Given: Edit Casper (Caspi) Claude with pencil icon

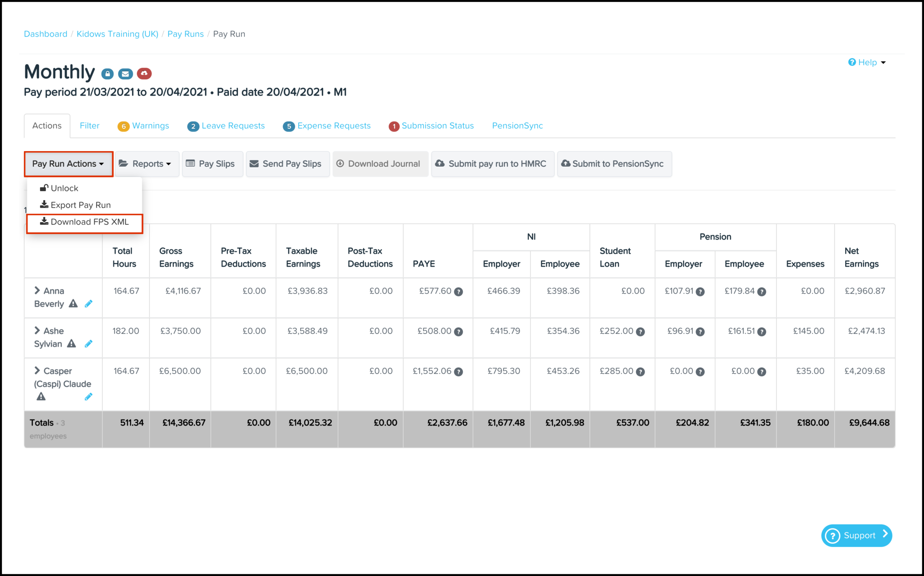Looking at the screenshot, I should coord(88,397).
